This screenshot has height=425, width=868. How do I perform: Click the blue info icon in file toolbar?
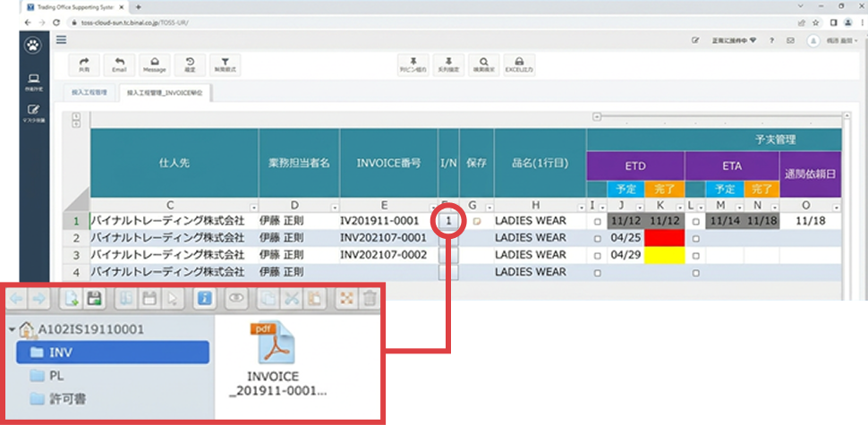(206, 299)
